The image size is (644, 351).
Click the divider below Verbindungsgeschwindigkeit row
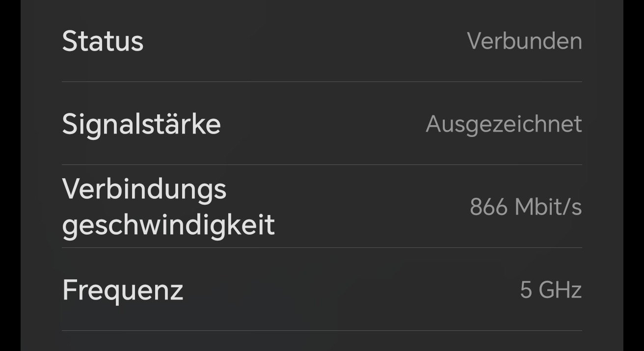pyautogui.click(x=322, y=247)
